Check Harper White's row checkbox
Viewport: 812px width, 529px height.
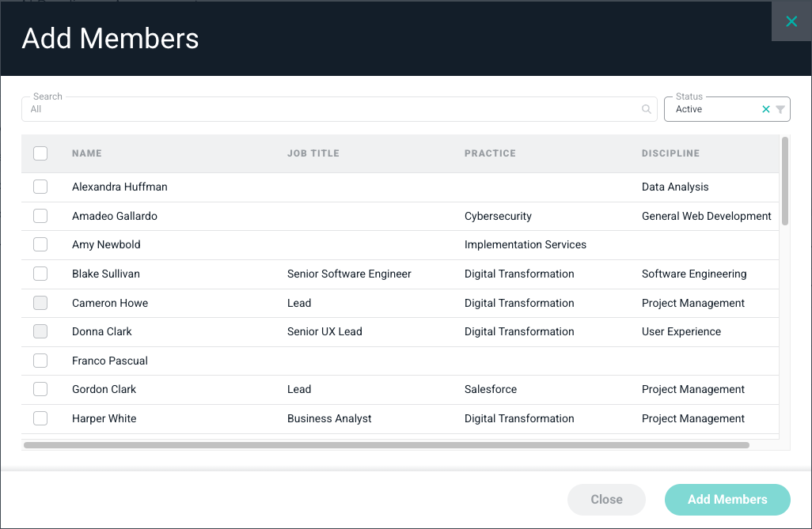tap(40, 418)
